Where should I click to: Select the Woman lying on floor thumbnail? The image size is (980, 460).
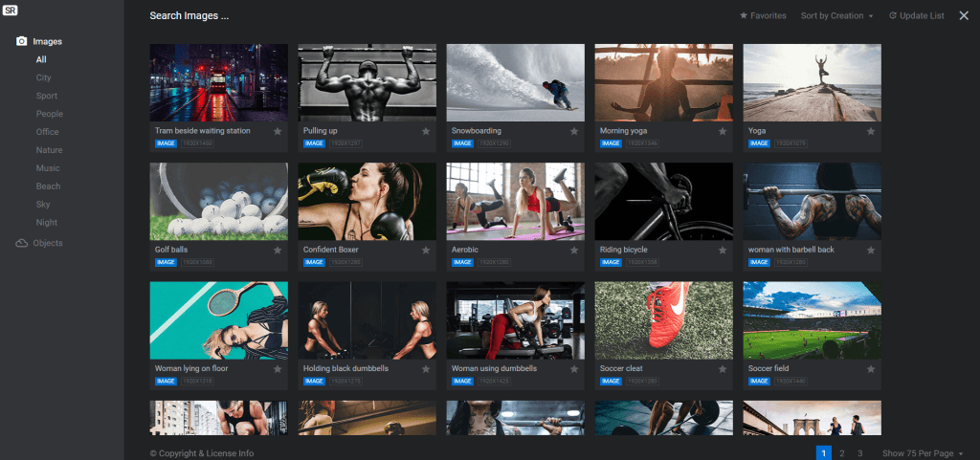pyautogui.click(x=219, y=320)
